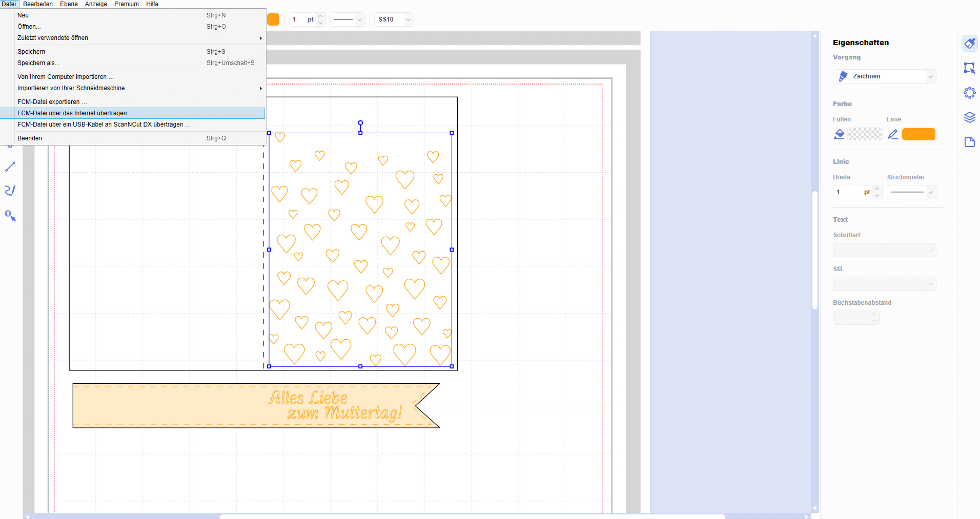This screenshot has width=980, height=519.
Task: Increase the Breite value with up arrow in panel
Action: pyautogui.click(x=877, y=189)
